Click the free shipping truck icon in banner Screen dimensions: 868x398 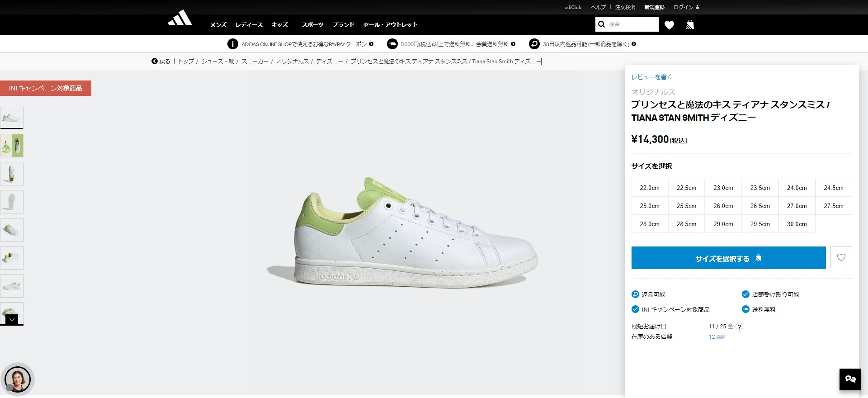(x=392, y=44)
